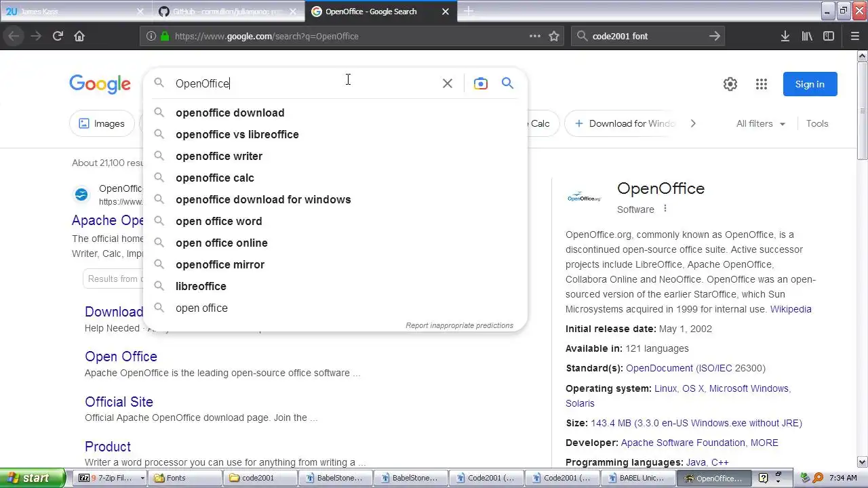Toggle the sidebar view icon
This screenshot has height=488, width=868.
(x=829, y=36)
